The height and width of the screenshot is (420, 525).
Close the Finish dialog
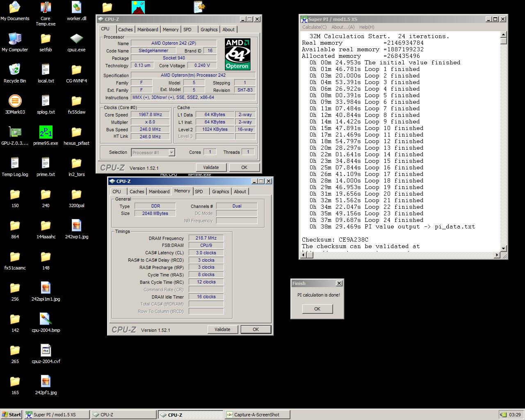click(x=339, y=283)
